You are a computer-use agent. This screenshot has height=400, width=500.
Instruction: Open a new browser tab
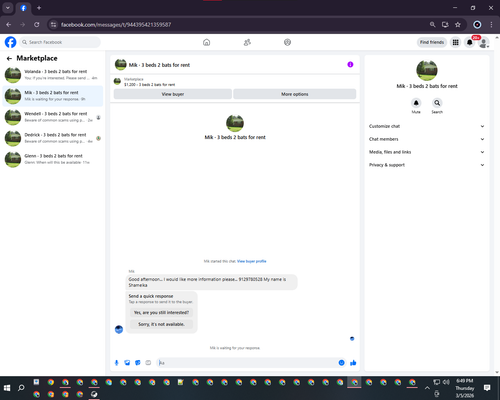coord(39,8)
